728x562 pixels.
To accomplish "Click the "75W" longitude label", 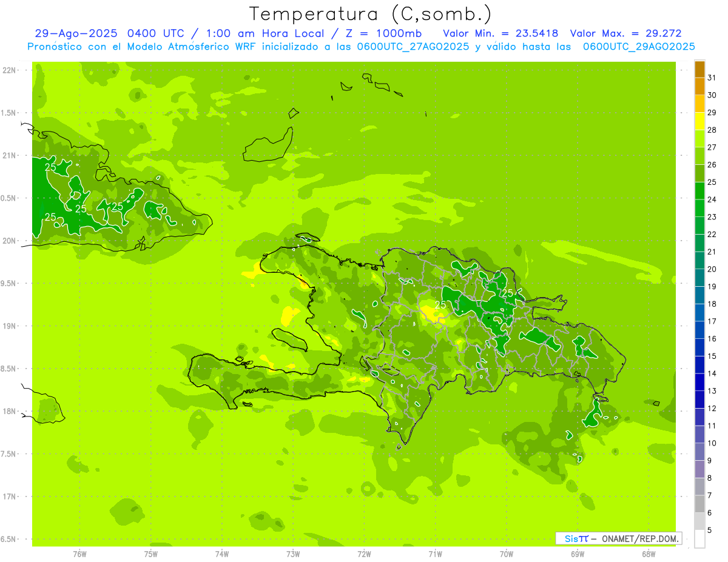I will pyautogui.click(x=151, y=554).
